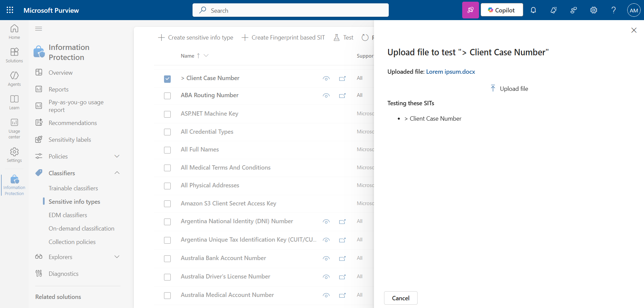
Task: Collapse navigation with the hamburger icon
Action: 39,28
